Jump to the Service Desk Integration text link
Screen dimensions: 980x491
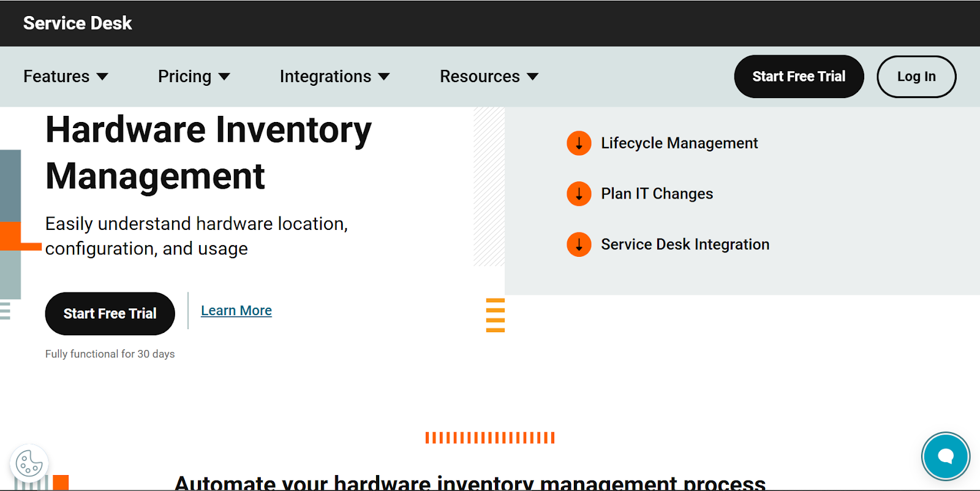click(685, 245)
